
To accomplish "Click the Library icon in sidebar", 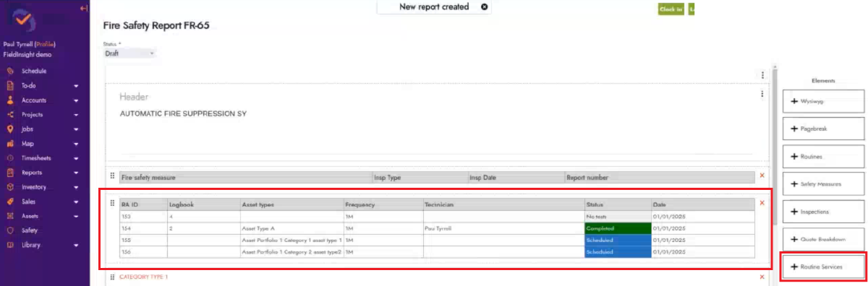I will [x=10, y=245].
